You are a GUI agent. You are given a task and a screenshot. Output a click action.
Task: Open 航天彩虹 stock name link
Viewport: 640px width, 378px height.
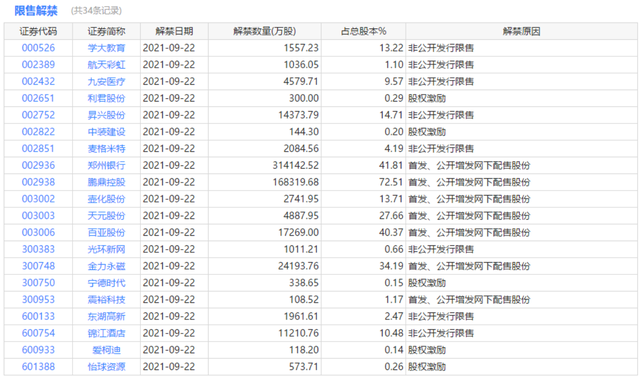(107, 64)
